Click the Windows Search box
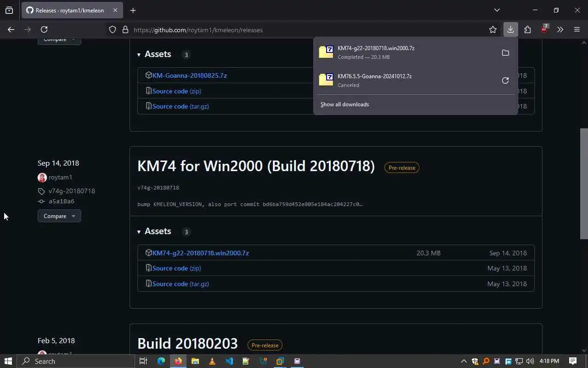588x368 pixels. [76, 361]
